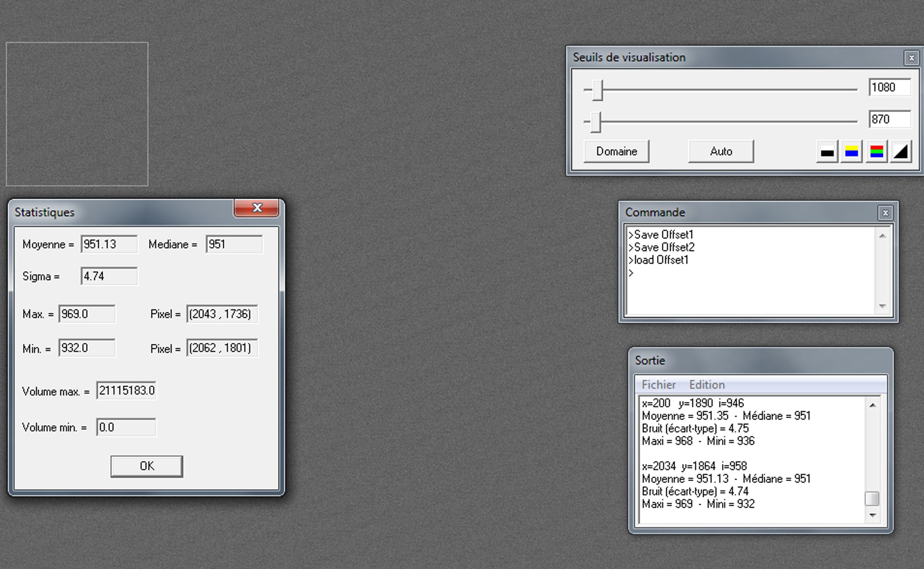Open the Fichier menu in Sortie

(658, 385)
